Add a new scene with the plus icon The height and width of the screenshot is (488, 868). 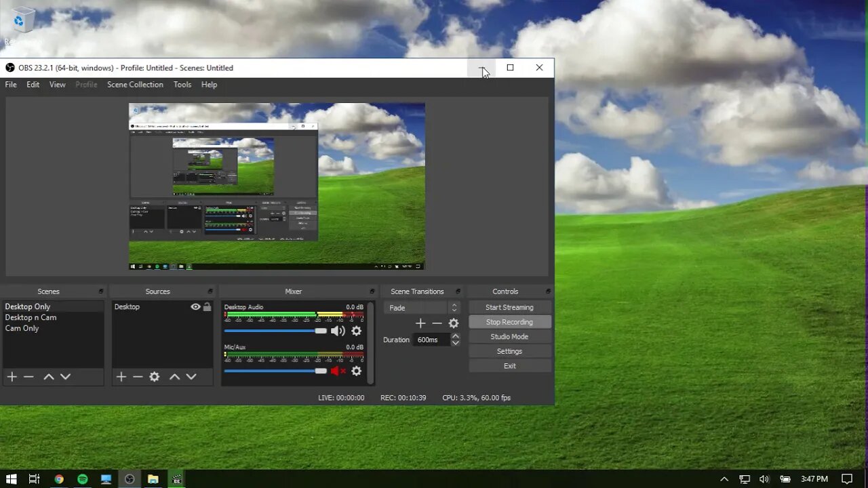(12, 377)
